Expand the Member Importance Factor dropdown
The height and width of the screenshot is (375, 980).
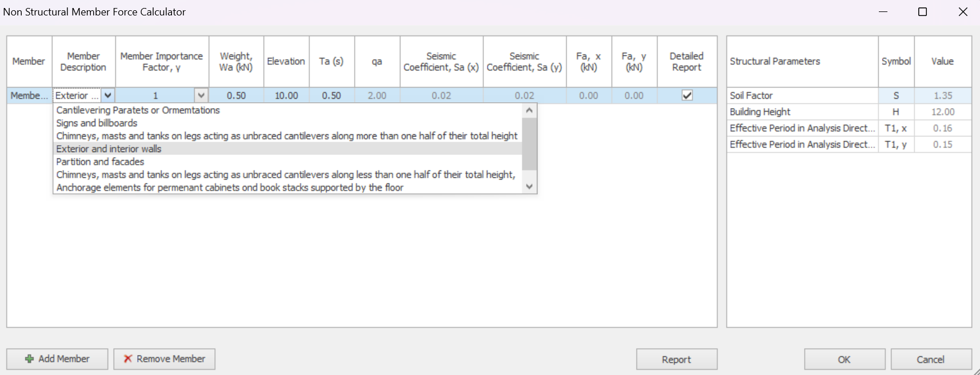pyautogui.click(x=201, y=95)
